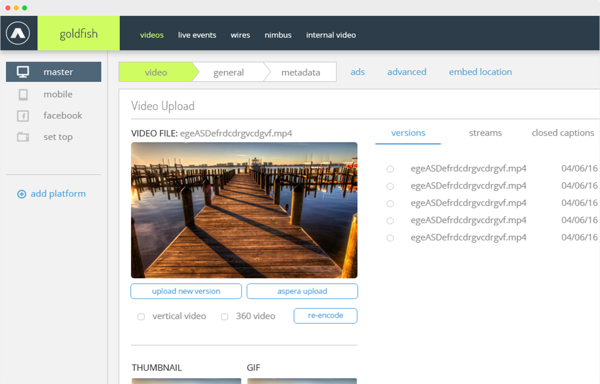Select the third video version radio button
The width and height of the screenshot is (600, 384).
tap(390, 203)
